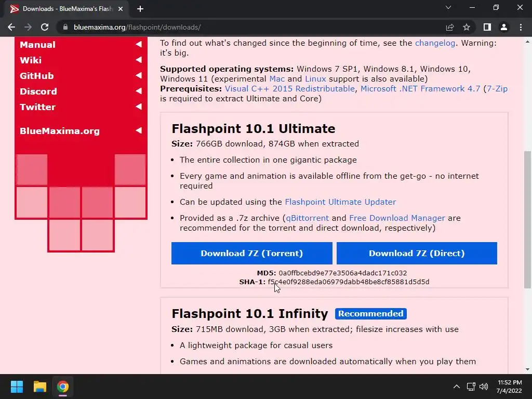
Task: Close the Downloads - BlueMaxima's Flashpoint tab
Action: coord(121,9)
